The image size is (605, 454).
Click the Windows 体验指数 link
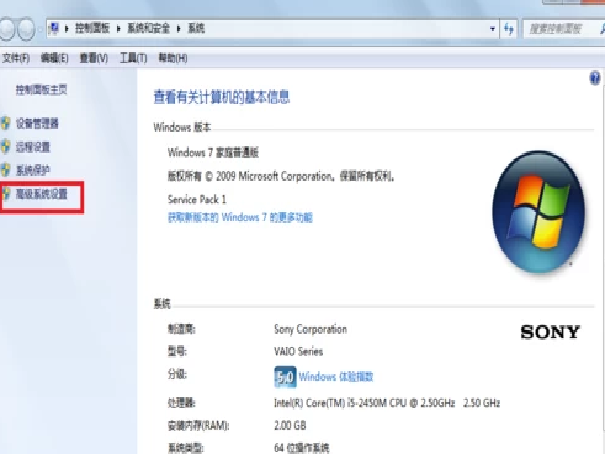[x=336, y=376]
